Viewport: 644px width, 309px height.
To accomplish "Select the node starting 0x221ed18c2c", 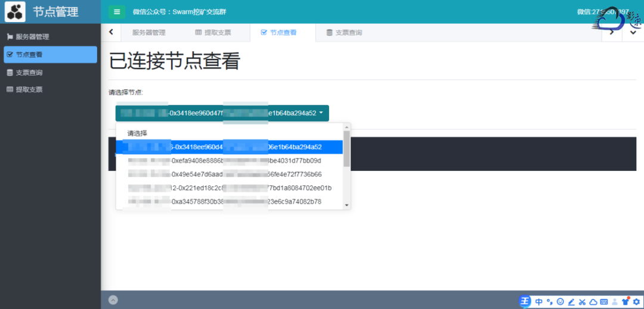I will (230, 188).
